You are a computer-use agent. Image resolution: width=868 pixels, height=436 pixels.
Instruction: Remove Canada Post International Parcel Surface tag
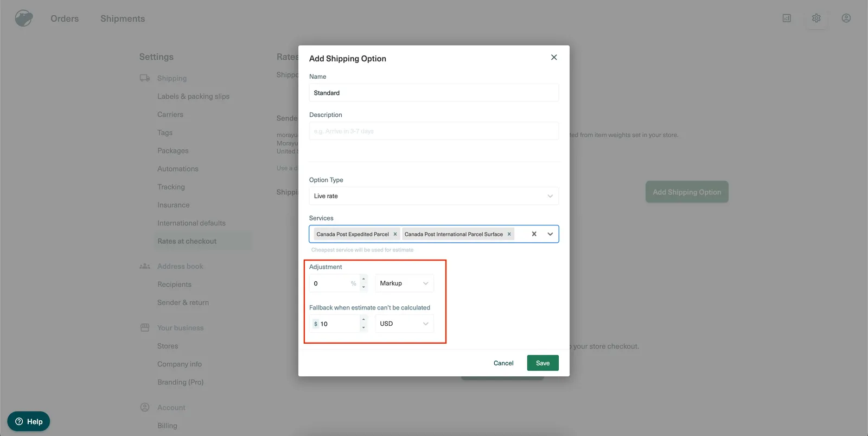click(x=509, y=234)
